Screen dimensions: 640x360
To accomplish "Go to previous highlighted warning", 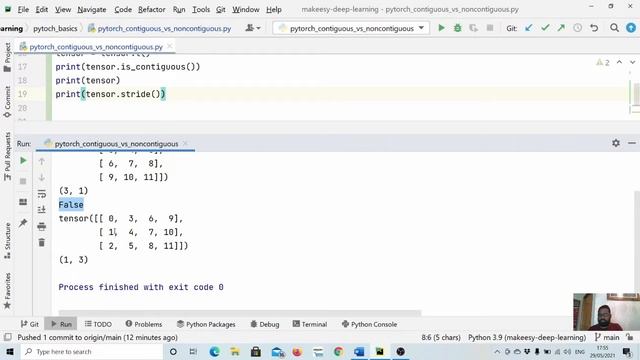I will pyautogui.click(x=619, y=62).
